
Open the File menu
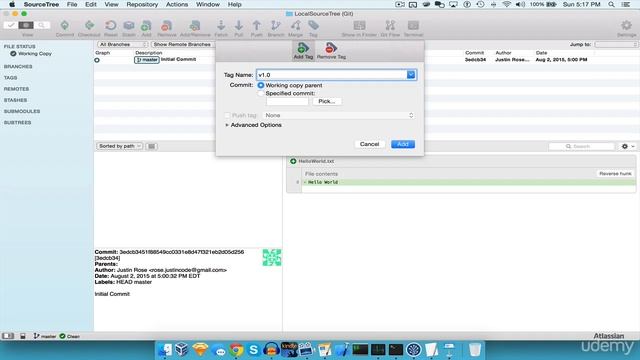pos(72,4)
